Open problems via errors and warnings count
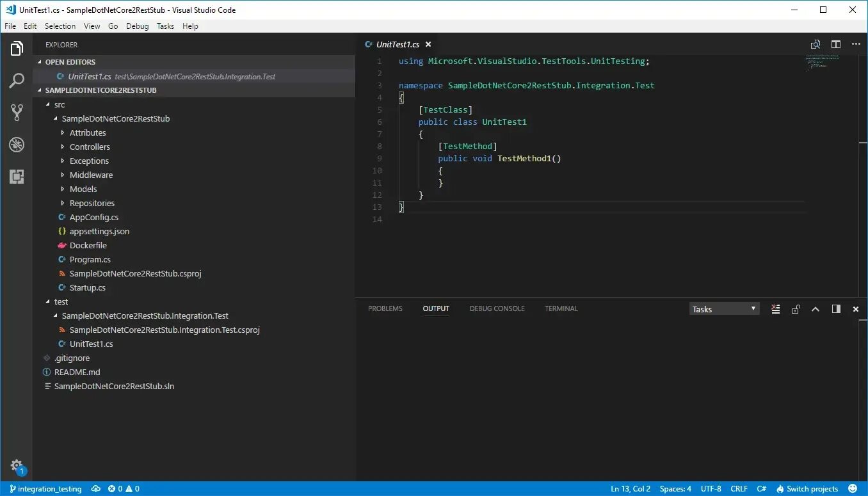 [124, 489]
